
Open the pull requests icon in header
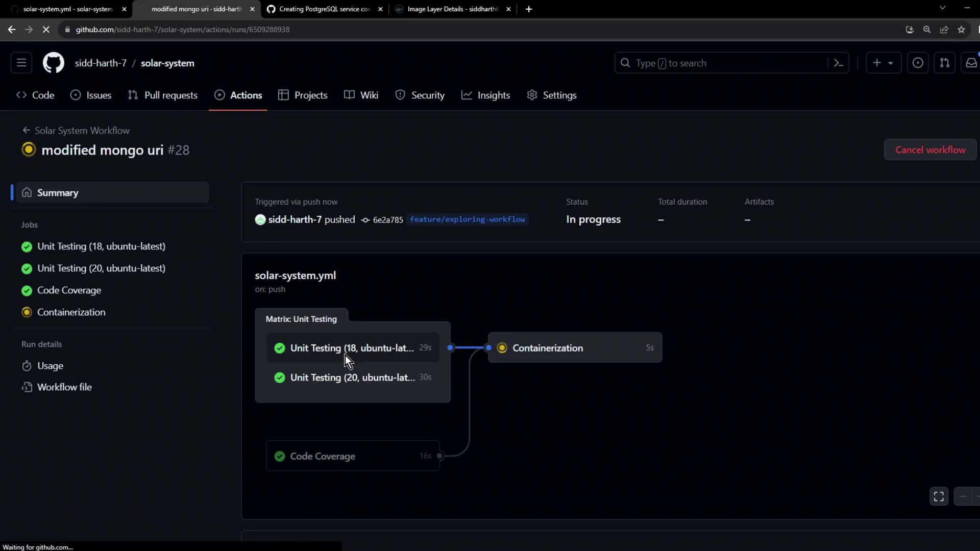point(944,63)
